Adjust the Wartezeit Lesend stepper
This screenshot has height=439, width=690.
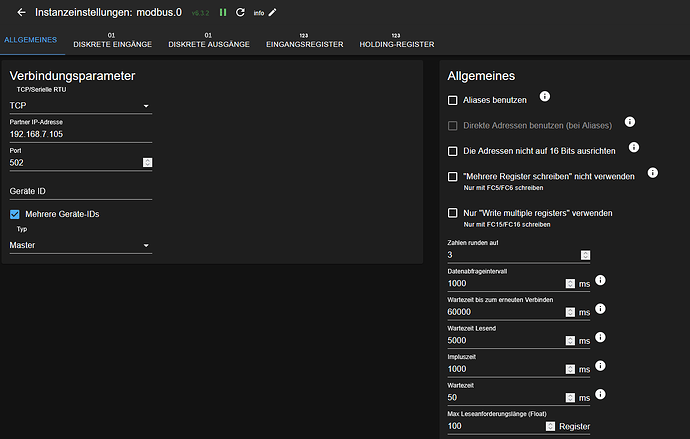click(570, 341)
